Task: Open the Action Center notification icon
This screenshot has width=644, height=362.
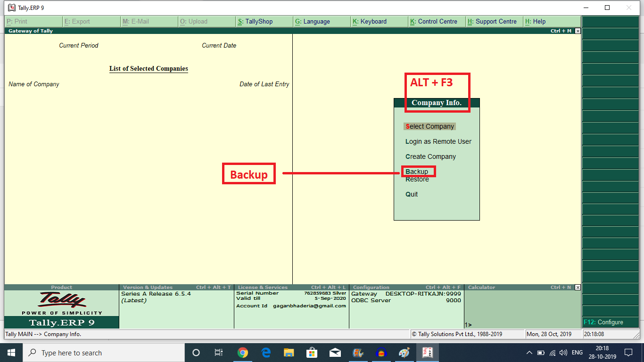Action: 628,353
